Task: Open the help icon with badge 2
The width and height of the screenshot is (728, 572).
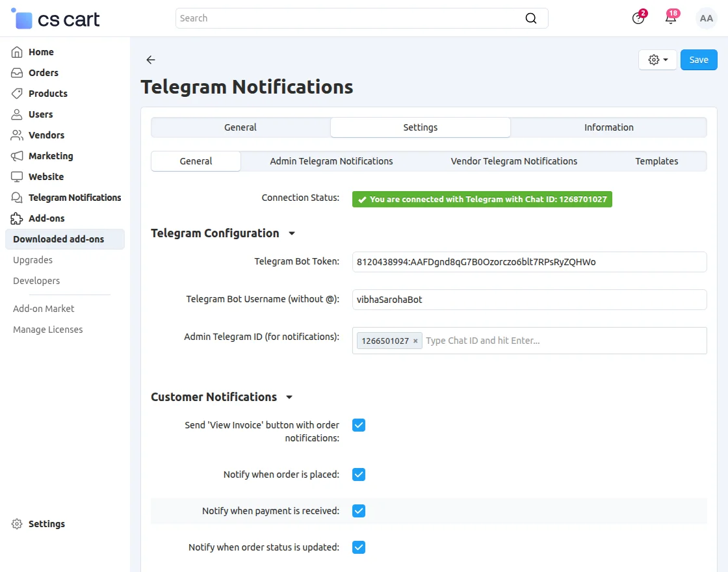Action: tap(638, 18)
